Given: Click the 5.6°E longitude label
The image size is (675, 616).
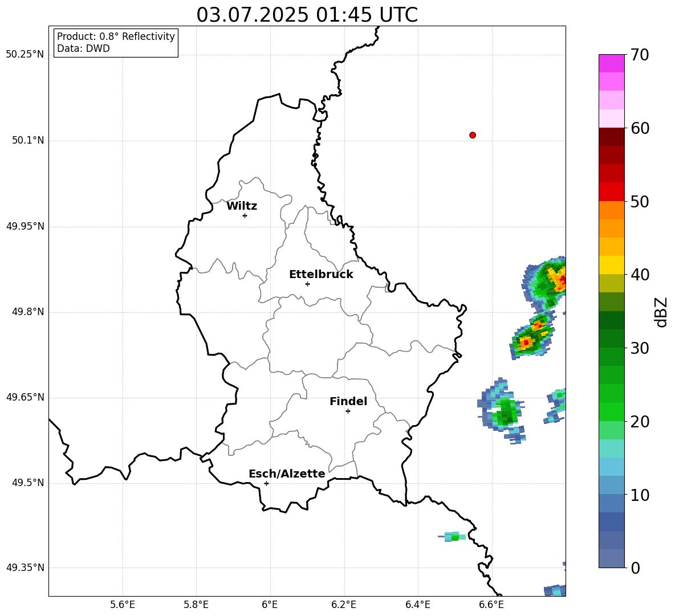Looking at the screenshot, I should coord(123,605).
